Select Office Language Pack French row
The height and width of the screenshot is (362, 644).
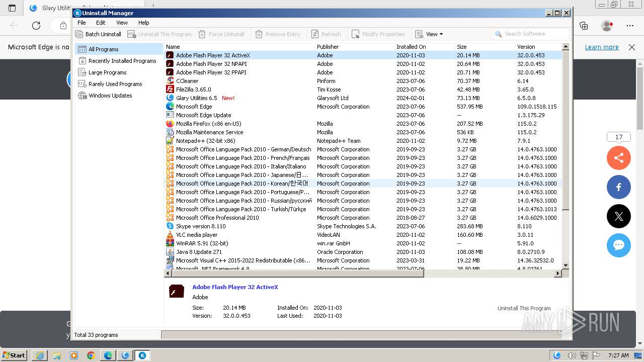[363, 158]
